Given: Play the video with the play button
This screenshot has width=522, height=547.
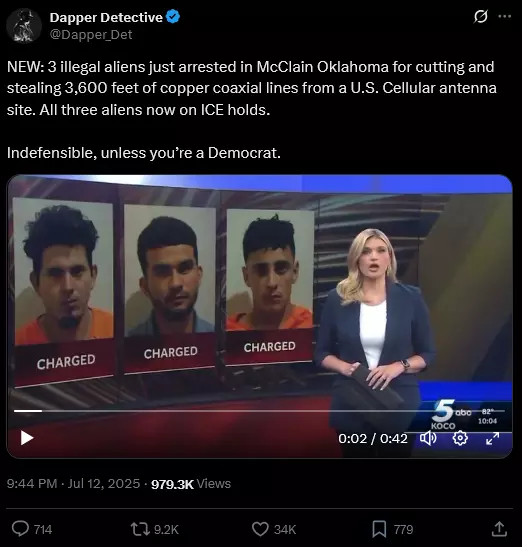Looking at the screenshot, I should point(27,438).
